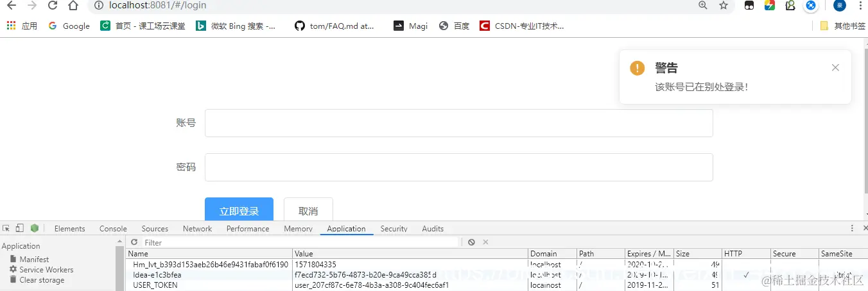This screenshot has height=291, width=868.
Task: Open the Chrome profile avatar
Action: (840, 6)
